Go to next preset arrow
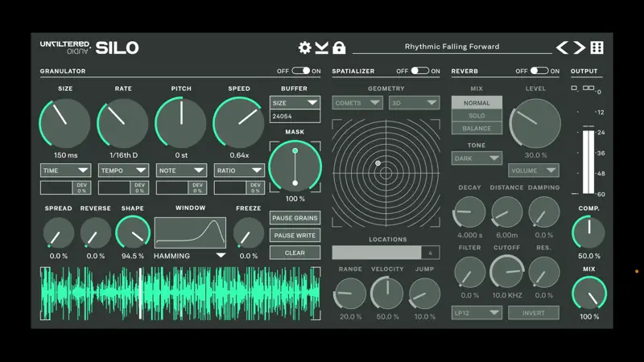 point(579,47)
